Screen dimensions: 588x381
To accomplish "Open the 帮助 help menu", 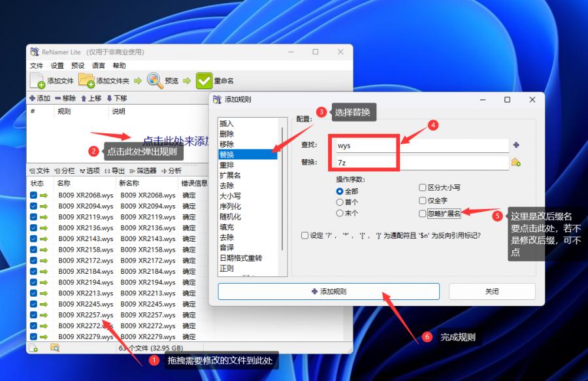I will click(119, 65).
